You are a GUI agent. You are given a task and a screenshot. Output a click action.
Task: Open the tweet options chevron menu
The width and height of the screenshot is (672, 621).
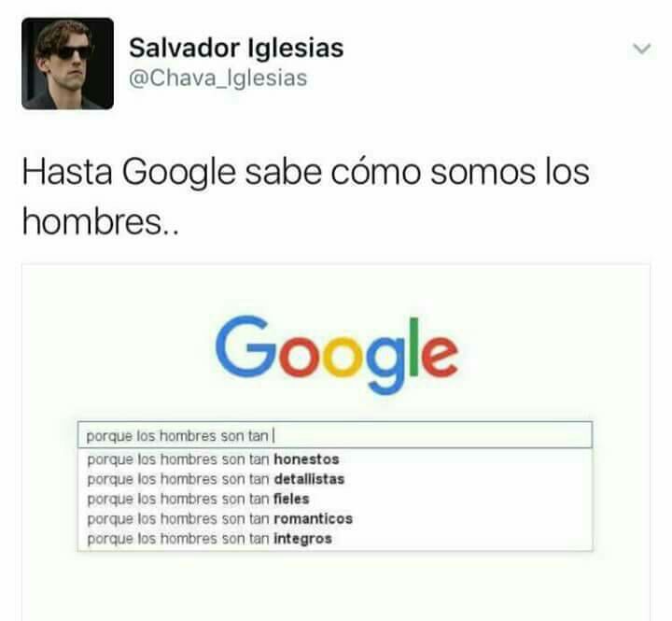[x=641, y=49]
